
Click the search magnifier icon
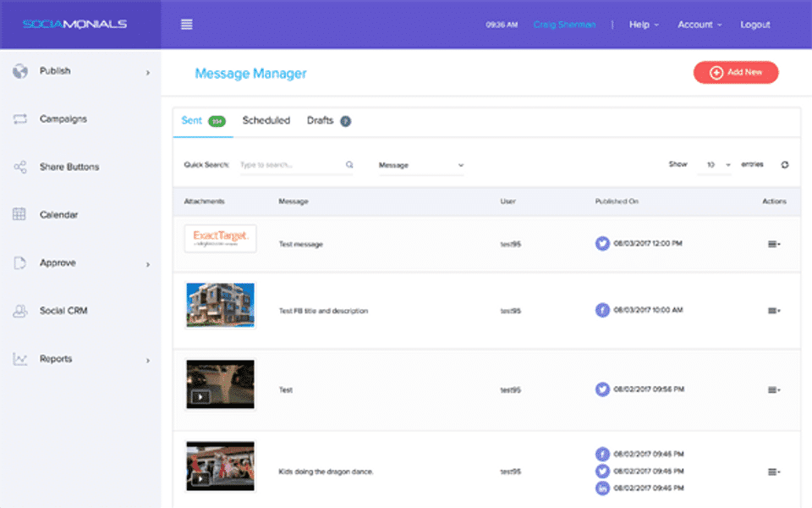349,165
